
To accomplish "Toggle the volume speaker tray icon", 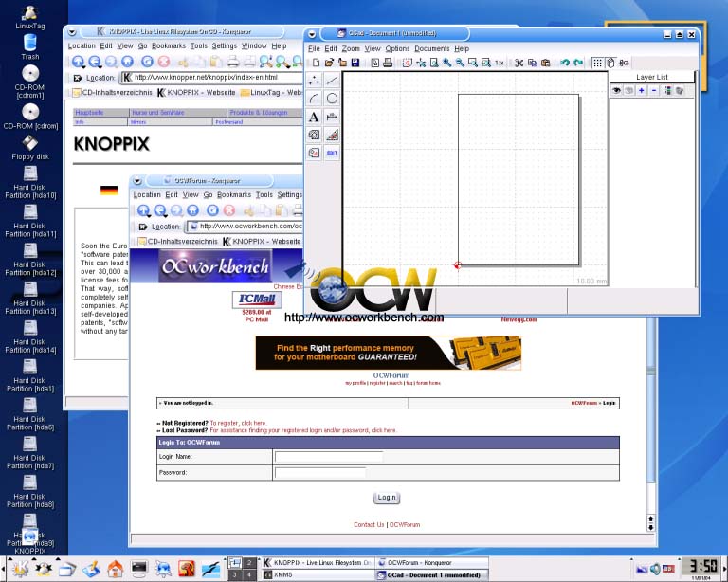I will click(x=655, y=569).
